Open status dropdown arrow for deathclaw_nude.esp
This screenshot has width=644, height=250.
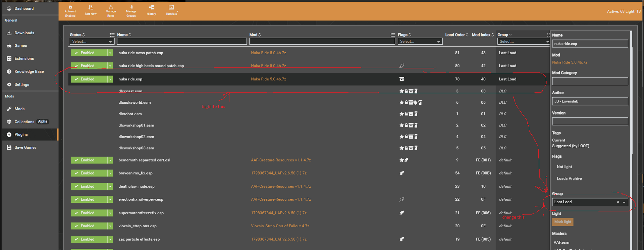(x=110, y=186)
